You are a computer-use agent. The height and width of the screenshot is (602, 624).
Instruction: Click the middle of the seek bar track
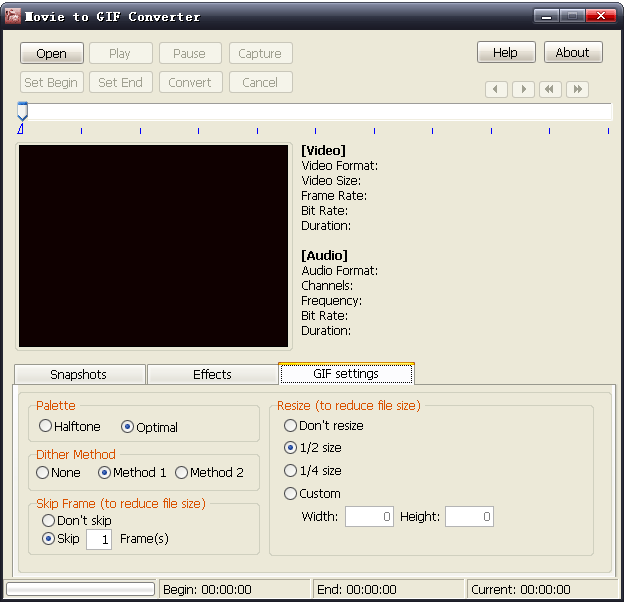pyautogui.click(x=314, y=111)
